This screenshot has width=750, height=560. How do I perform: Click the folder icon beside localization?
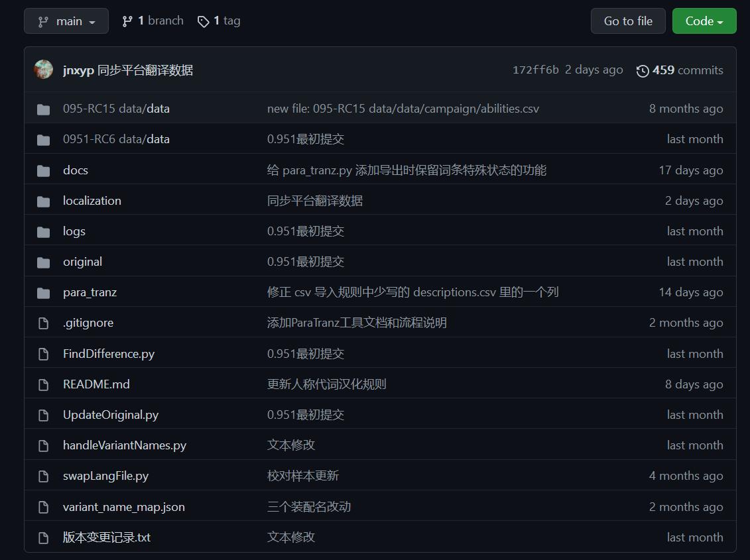tap(43, 200)
